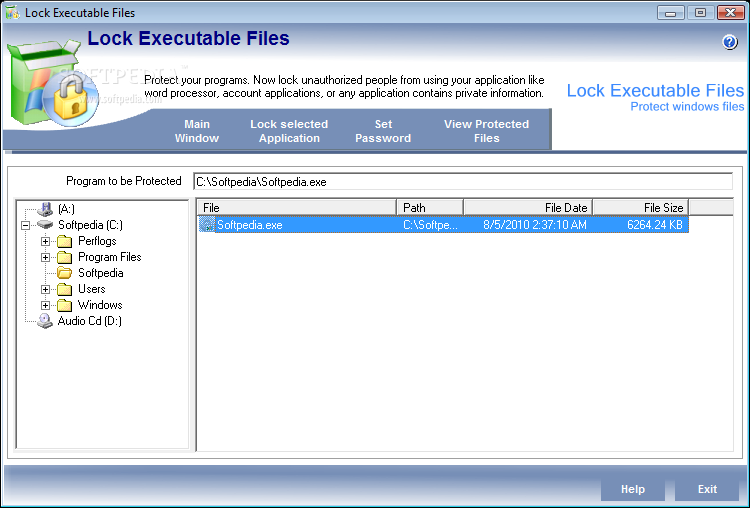750x508 pixels.
Task: Select Users label in tree
Action: [91, 289]
